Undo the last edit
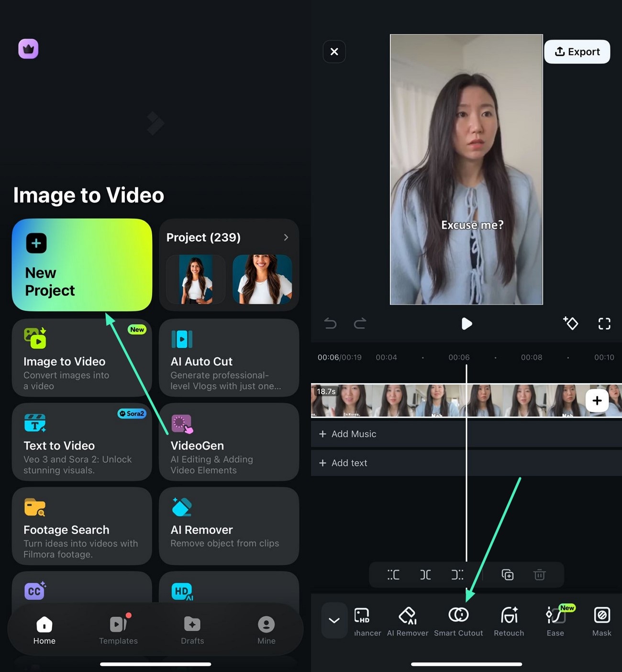Screen dimensions: 622x672 click(x=330, y=323)
